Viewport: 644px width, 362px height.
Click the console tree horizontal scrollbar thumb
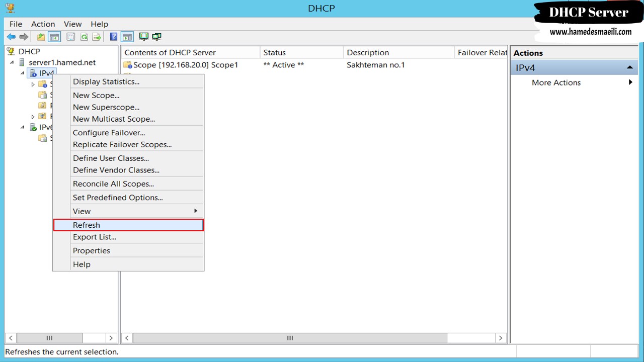click(49, 338)
